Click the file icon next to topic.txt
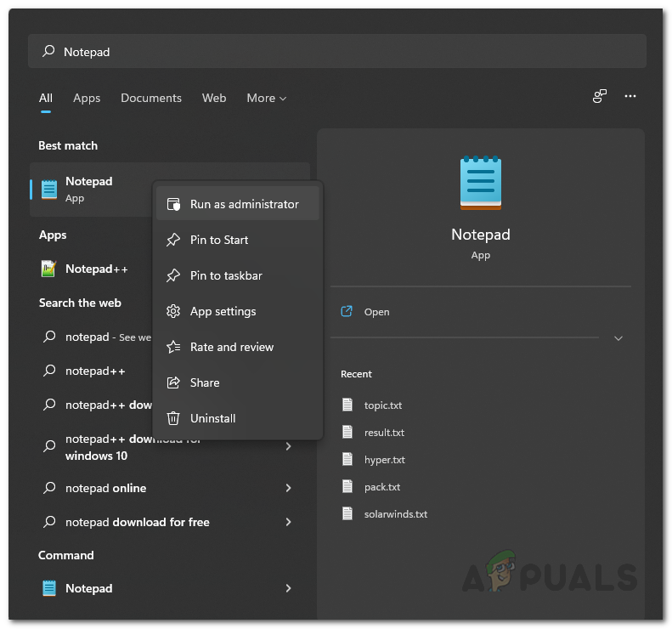This screenshot has width=672, height=629. pos(347,405)
